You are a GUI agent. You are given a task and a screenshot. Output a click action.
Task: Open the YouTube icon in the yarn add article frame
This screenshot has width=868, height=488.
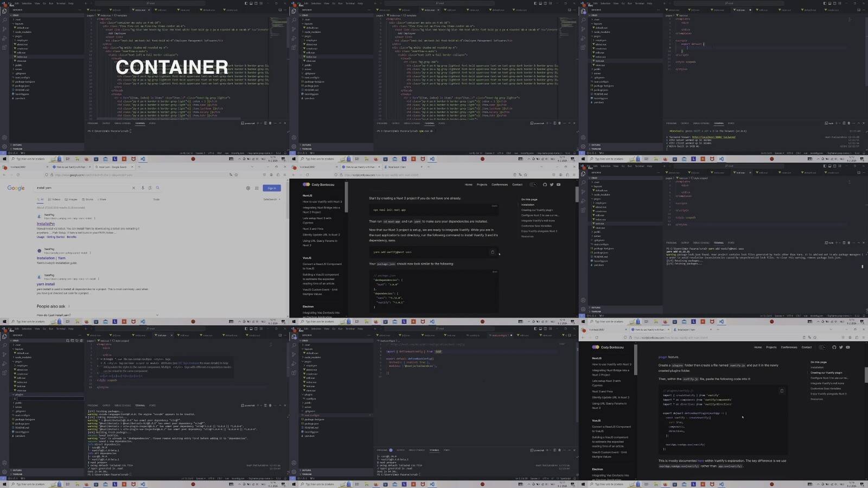tap(558, 185)
